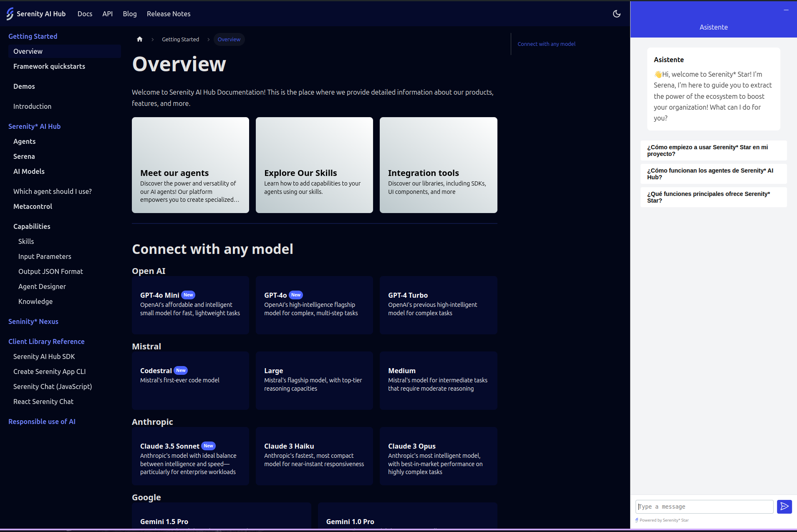Open Demos in the sidebar
797x532 pixels.
pos(24,86)
